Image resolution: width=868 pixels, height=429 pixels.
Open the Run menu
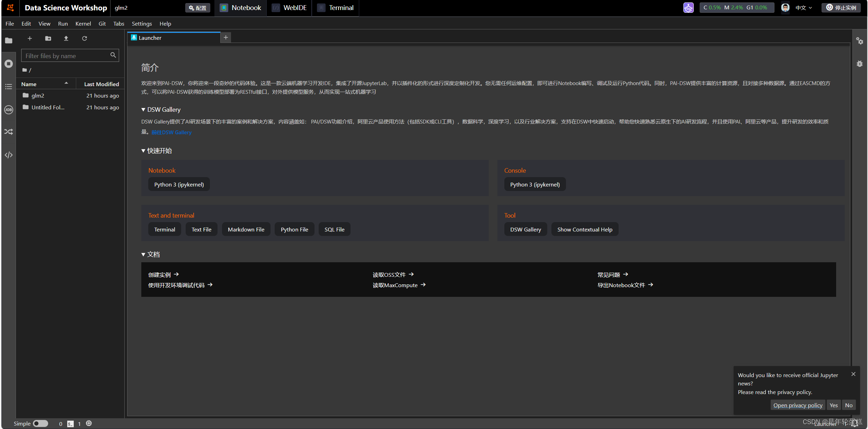coord(63,24)
